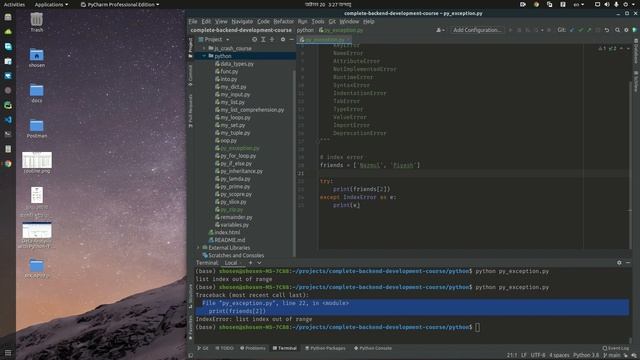The width and height of the screenshot is (640, 360).
Task: Click the LF line separator status entry
Action: 523,355
